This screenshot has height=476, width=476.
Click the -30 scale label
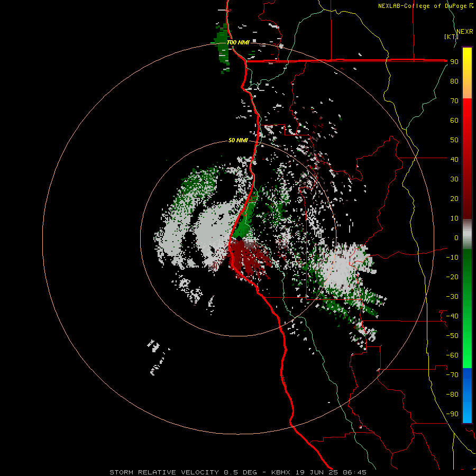pyautogui.click(x=452, y=297)
